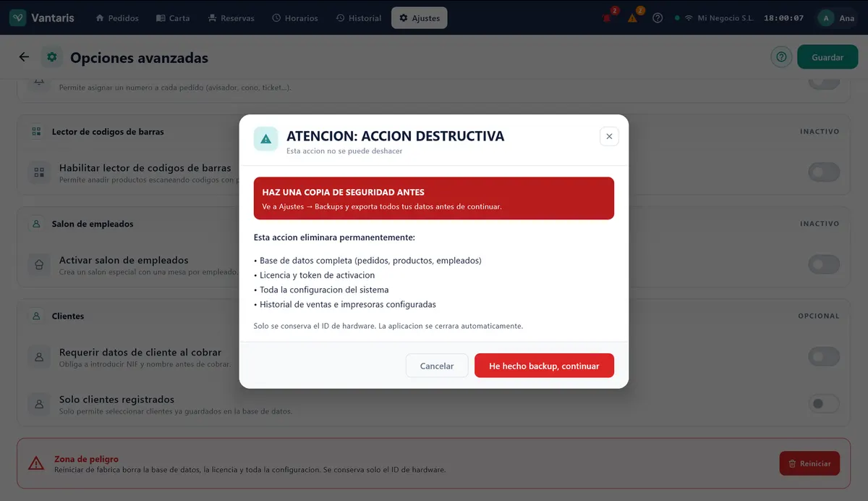Close the ATENCION dialog with the X

[x=609, y=136]
